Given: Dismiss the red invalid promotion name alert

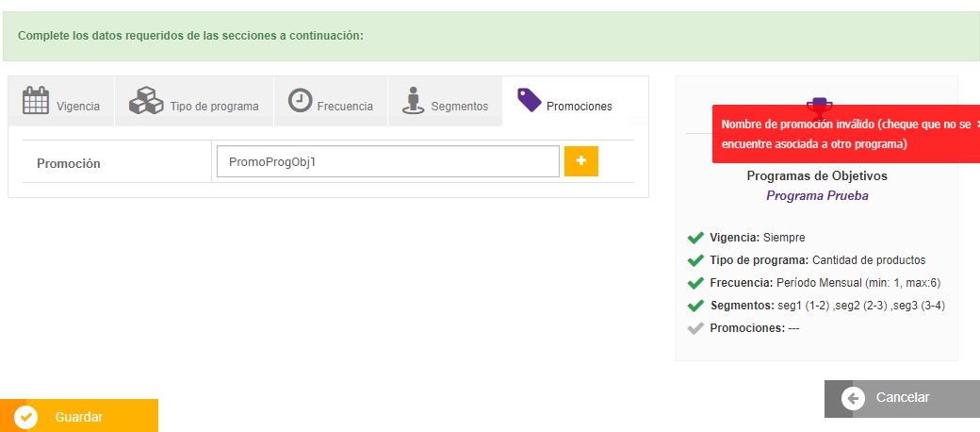Looking at the screenshot, I should pos(976,124).
